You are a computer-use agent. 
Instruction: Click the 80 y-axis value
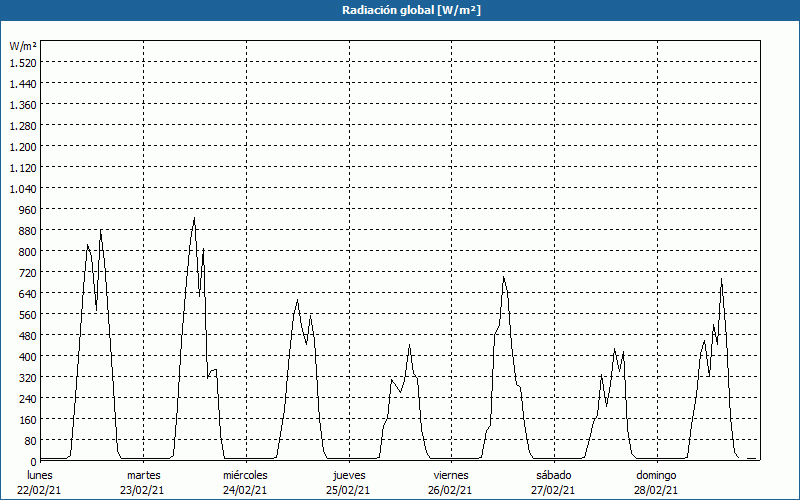click(x=31, y=440)
